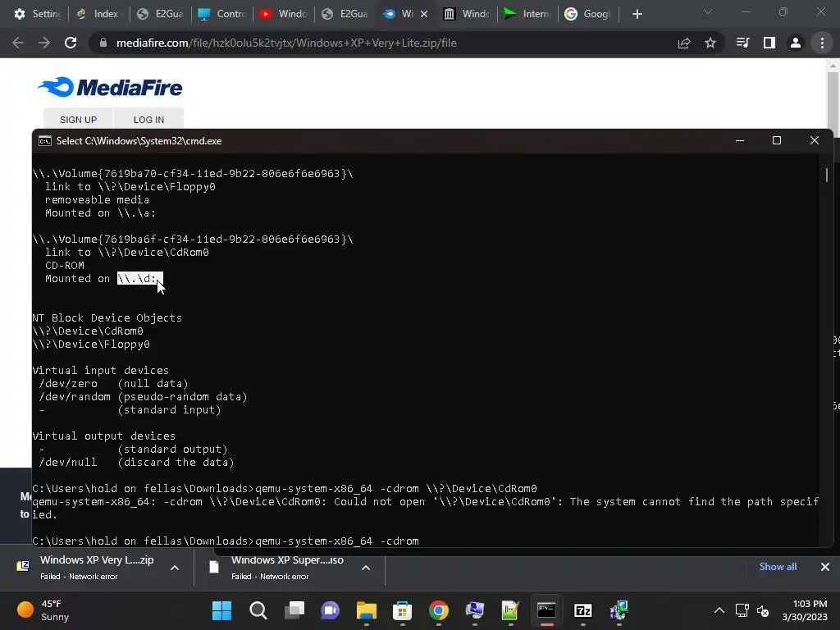Switch to the Control tab
840x630 pixels.
[221, 14]
